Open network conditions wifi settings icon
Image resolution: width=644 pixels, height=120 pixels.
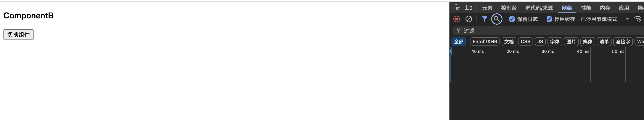point(638,19)
